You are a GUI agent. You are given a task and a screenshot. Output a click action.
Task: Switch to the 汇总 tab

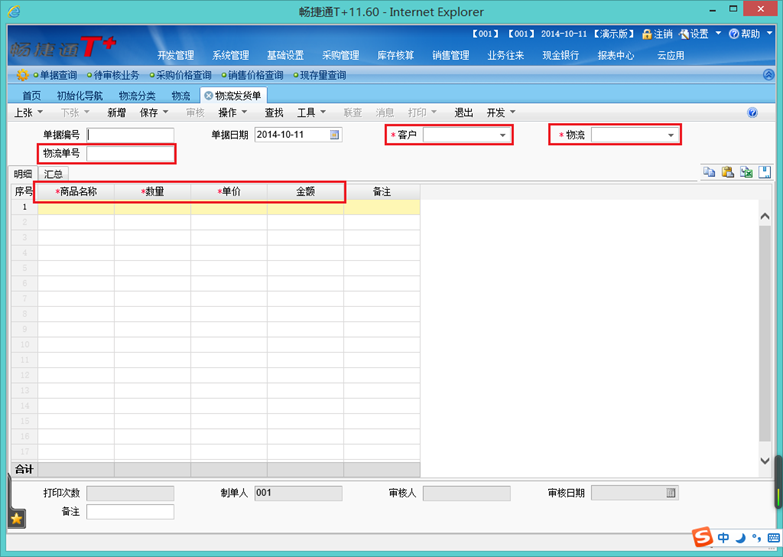tap(53, 174)
